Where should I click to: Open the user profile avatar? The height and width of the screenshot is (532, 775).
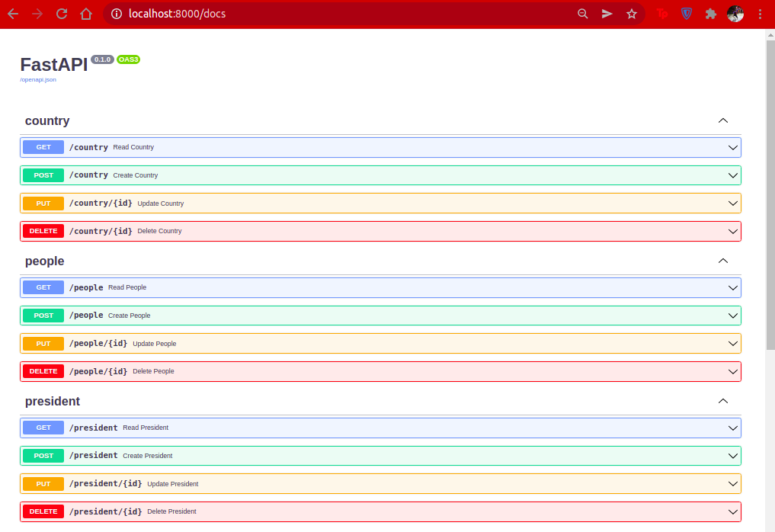point(735,14)
